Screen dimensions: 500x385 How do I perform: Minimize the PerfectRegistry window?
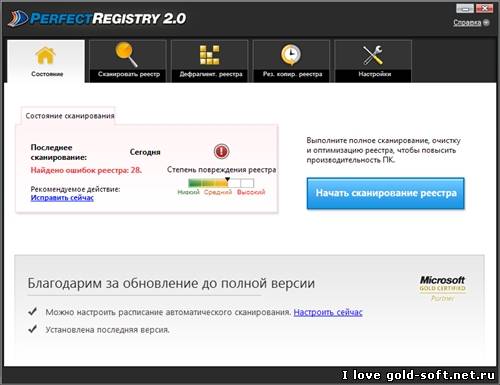pos(465,8)
